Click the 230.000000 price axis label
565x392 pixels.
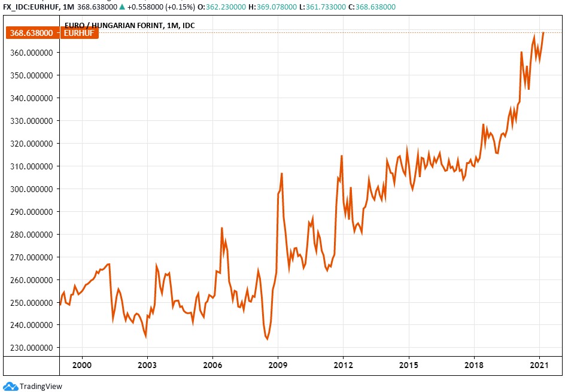[x=32, y=347]
